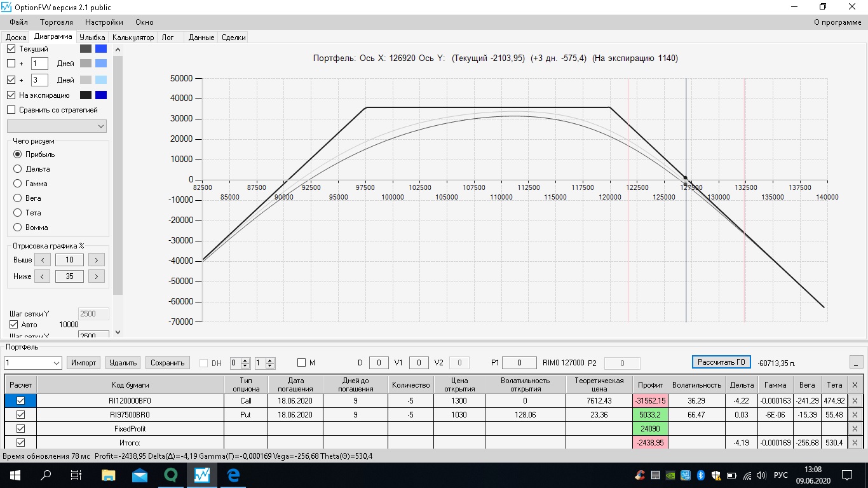Image resolution: width=868 pixels, height=488 pixels.
Task: Toggle the M checkbox in portfolio bar
Action: 302,363
